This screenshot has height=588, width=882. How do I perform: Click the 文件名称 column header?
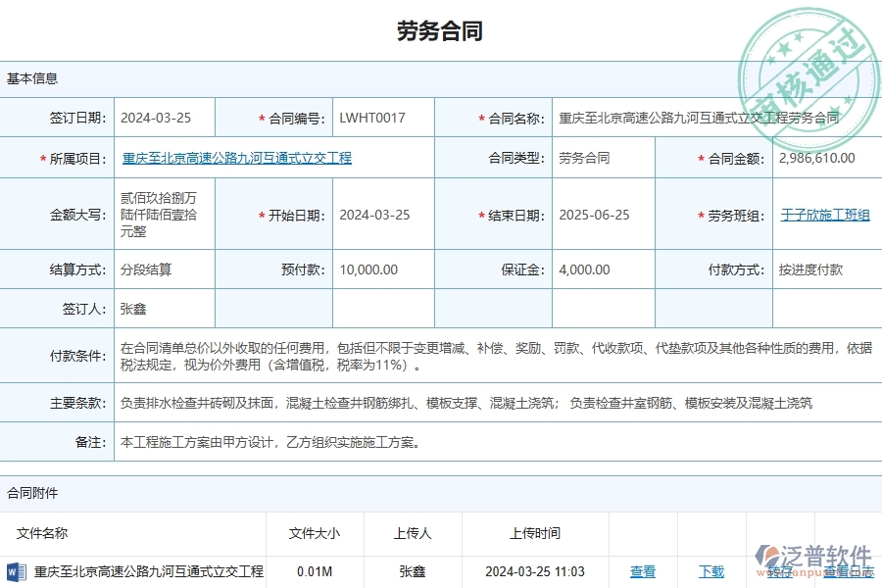point(42,534)
